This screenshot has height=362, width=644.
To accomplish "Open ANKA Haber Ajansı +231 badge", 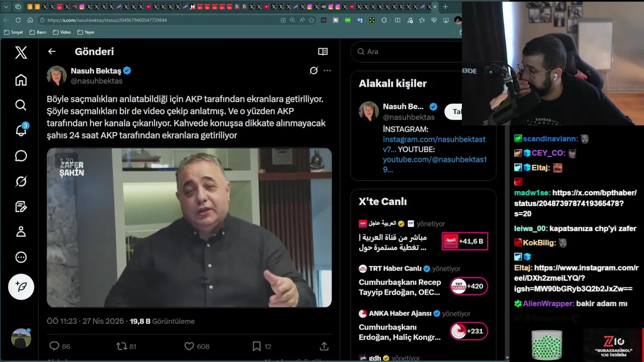I will point(468,331).
